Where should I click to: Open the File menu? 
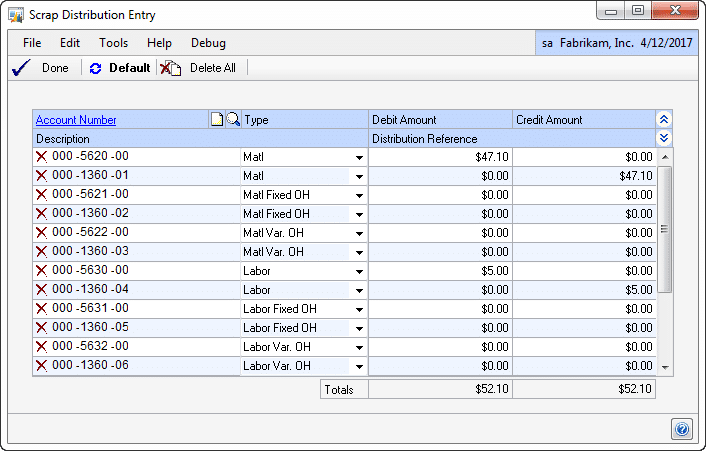pos(32,43)
